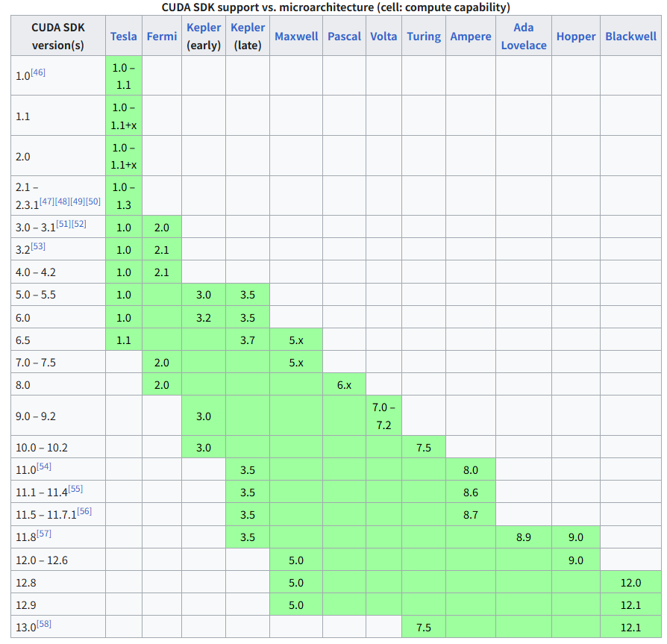This screenshot has height=644, width=667.
Task: Select the '8.6' Ampere cell
Action: pyautogui.click(x=471, y=493)
